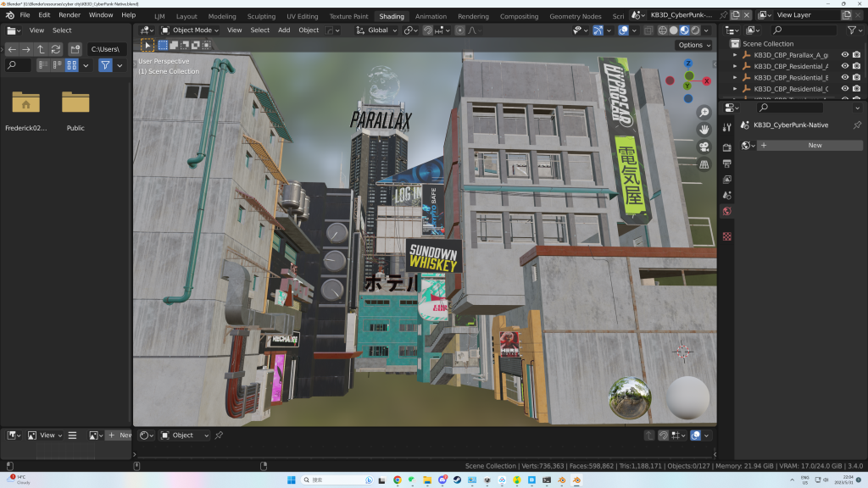The height and width of the screenshot is (488, 868).
Task: Switch viewport to wireframe shading
Action: 663,30
